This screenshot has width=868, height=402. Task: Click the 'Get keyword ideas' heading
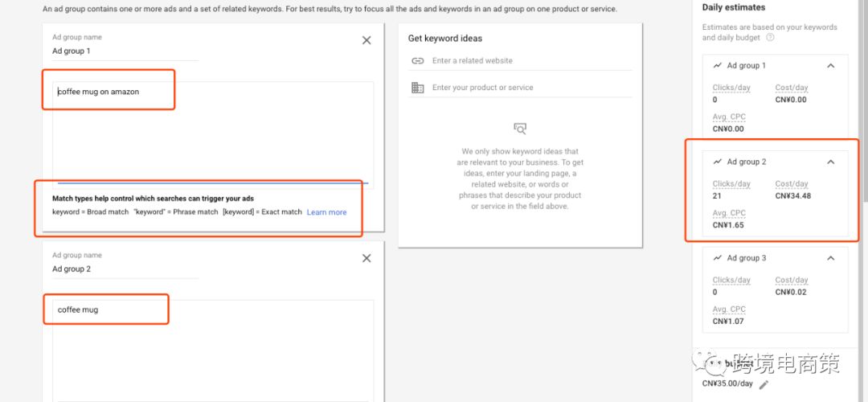tap(445, 39)
